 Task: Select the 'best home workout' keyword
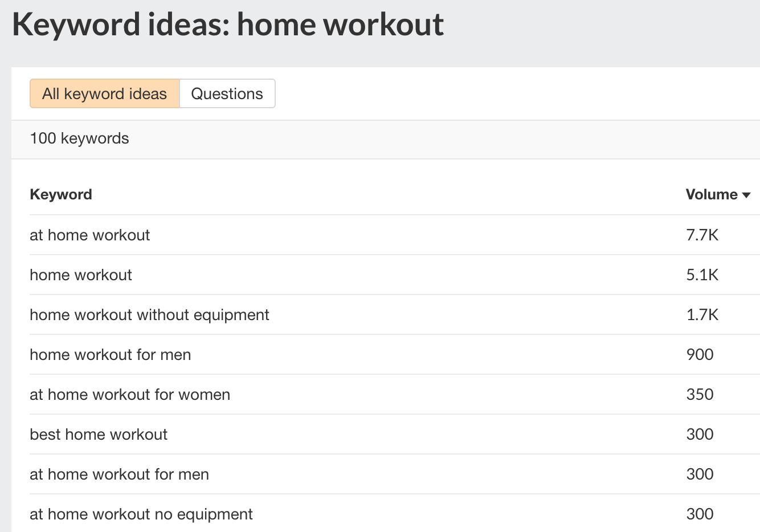pos(98,434)
